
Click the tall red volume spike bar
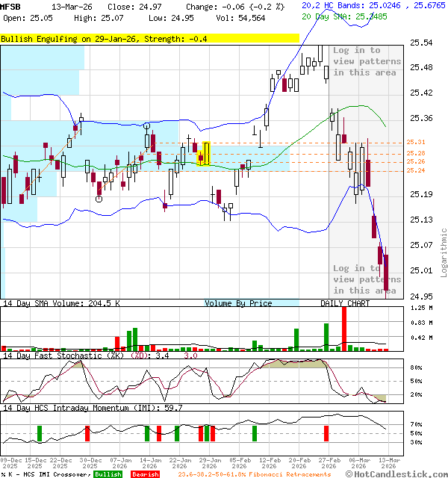[344, 327]
